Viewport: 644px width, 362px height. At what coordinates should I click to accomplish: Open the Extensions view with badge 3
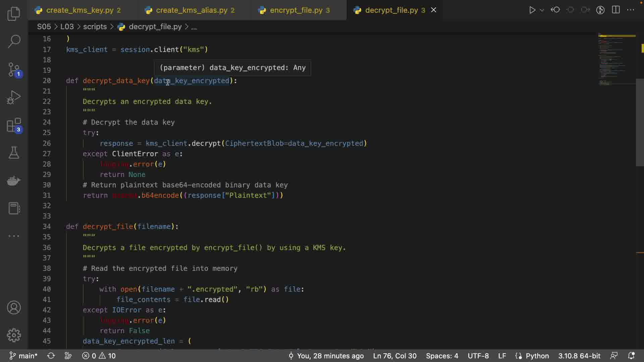coord(14,126)
